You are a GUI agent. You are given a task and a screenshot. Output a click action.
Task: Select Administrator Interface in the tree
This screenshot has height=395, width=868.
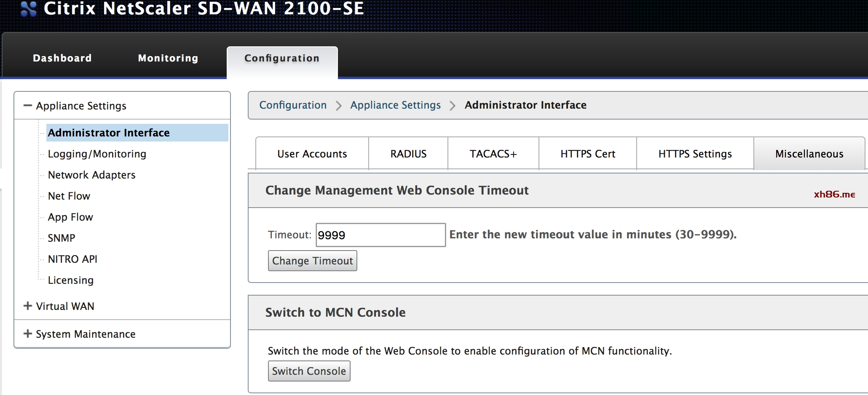[137, 133]
